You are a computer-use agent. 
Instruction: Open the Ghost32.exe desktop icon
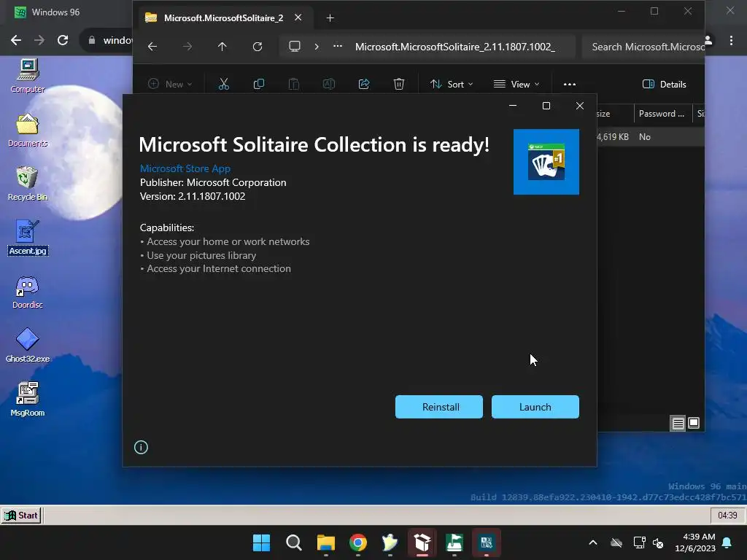pos(28,346)
